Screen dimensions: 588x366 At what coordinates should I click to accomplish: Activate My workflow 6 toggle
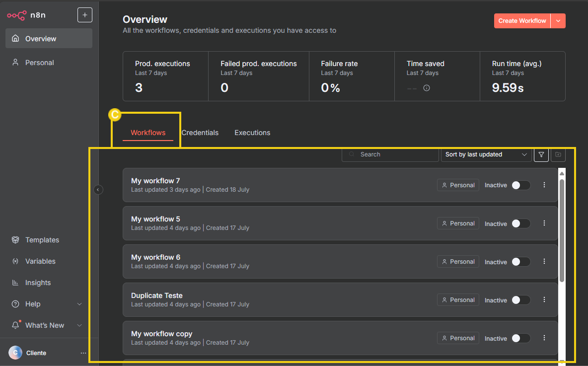(x=521, y=262)
